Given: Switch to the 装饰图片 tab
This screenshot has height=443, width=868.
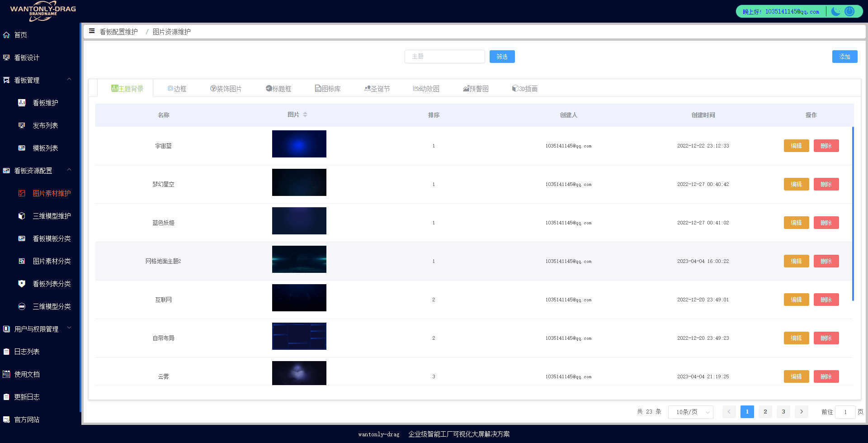Looking at the screenshot, I should point(226,89).
